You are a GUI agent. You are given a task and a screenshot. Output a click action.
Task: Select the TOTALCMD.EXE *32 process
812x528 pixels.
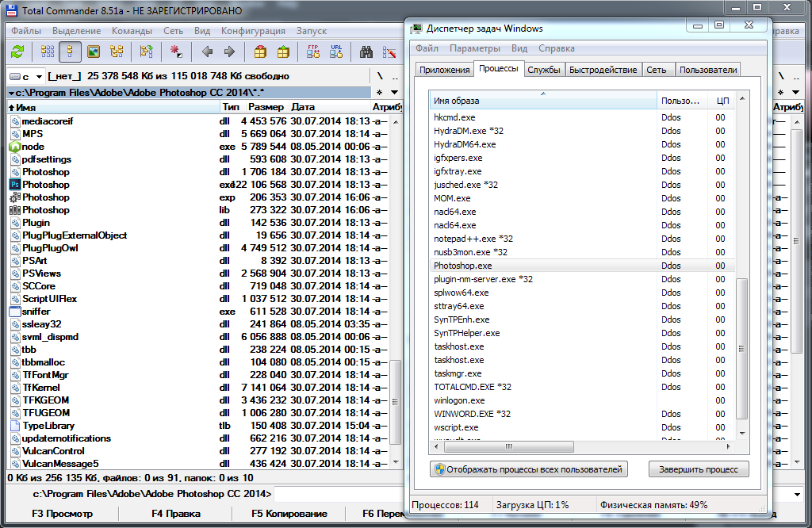tap(582, 387)
